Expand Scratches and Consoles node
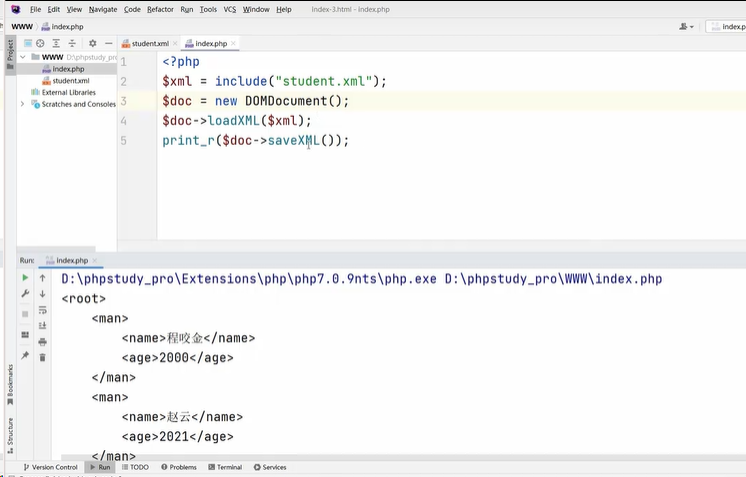The width and height of the screenshot is (746, 477). point(23,104)
